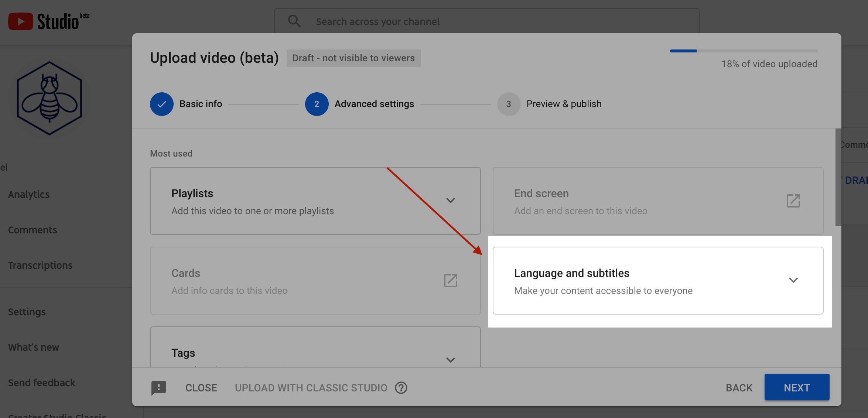This screenshot has height=418, width=868.
Task: Open Transcriptions in the sidebar
Action: (x=40, y=265)
